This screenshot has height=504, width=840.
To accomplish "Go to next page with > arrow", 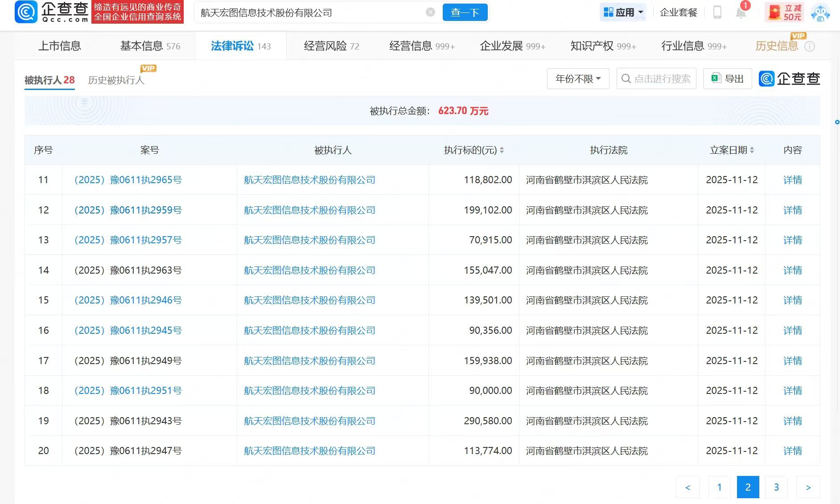I will click(x=808, y=487).
